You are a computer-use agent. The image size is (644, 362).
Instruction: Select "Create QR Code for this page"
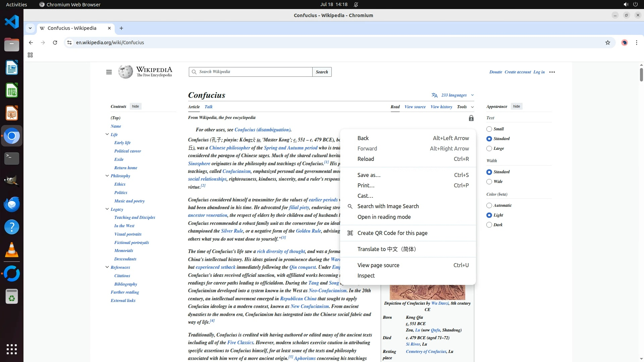point(392,233)
